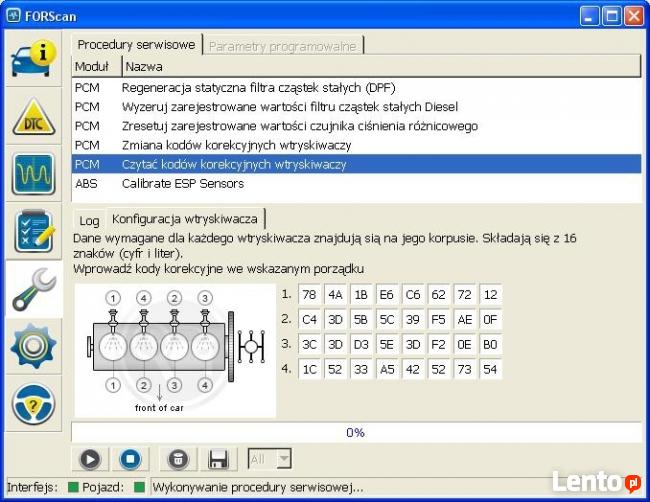Expand the All filter dropdown
Viewport: 650px width, 502px height.
coord(284,459)
